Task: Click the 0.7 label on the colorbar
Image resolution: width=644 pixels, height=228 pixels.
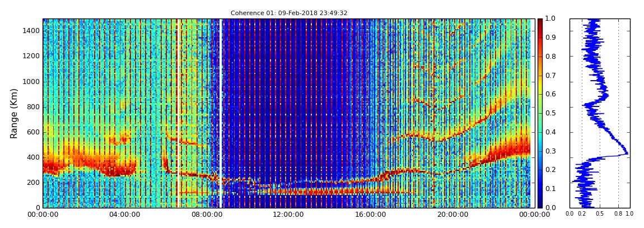Action: point(550,76)
